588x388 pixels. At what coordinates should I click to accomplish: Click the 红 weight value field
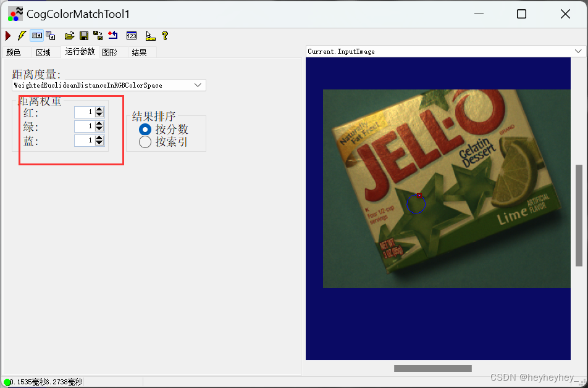tap(85, 112)
